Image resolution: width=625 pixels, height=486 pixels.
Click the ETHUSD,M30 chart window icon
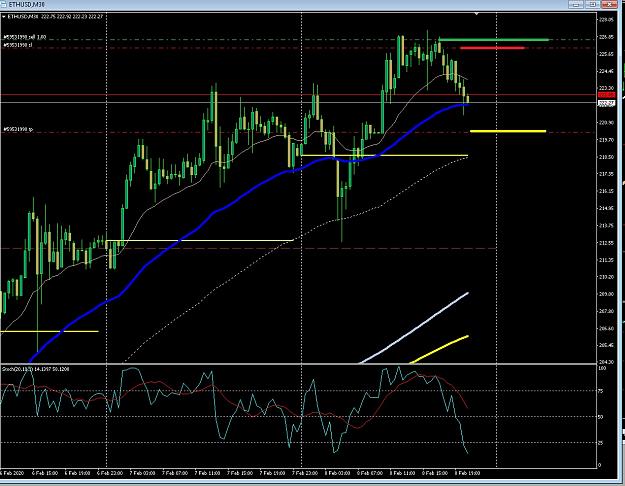click(3, 4)
